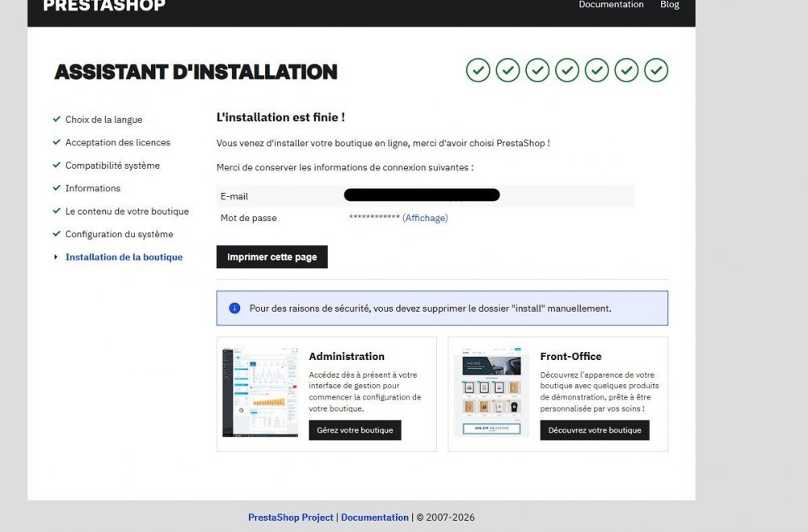Open Documentation link in footer
This screenshot has width=808, height=532.
(375, 517)
